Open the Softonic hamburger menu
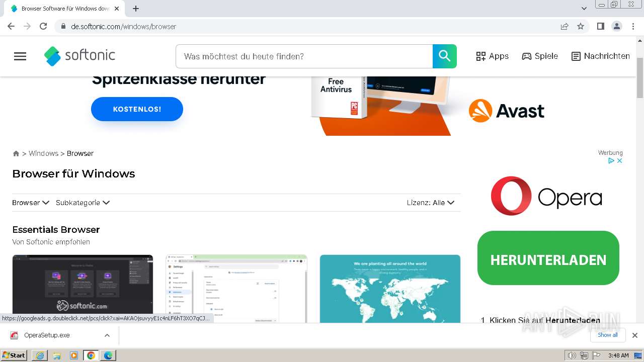This screenshot has width=644, height=362. (x=20, y=56)
